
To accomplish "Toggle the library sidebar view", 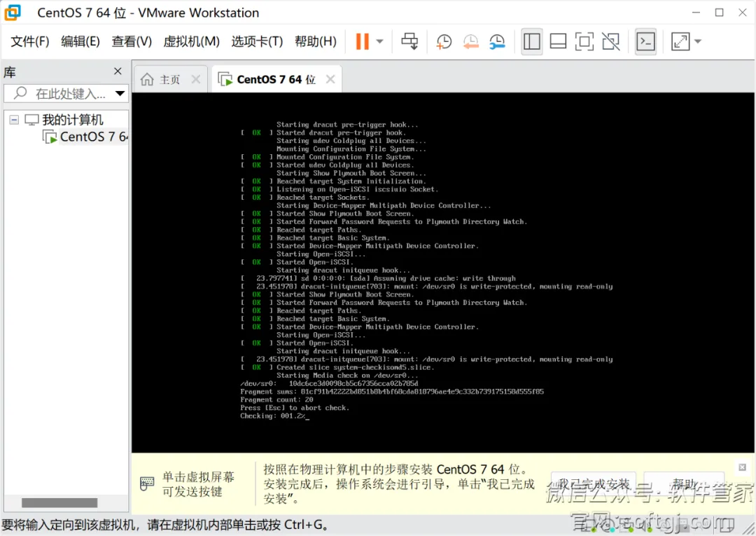I will 532,41.
